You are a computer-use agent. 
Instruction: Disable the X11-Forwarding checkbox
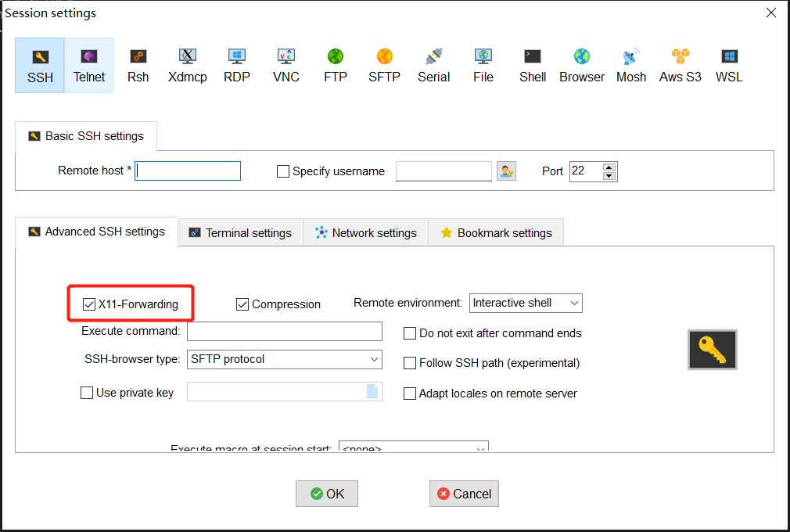point(89,304)
